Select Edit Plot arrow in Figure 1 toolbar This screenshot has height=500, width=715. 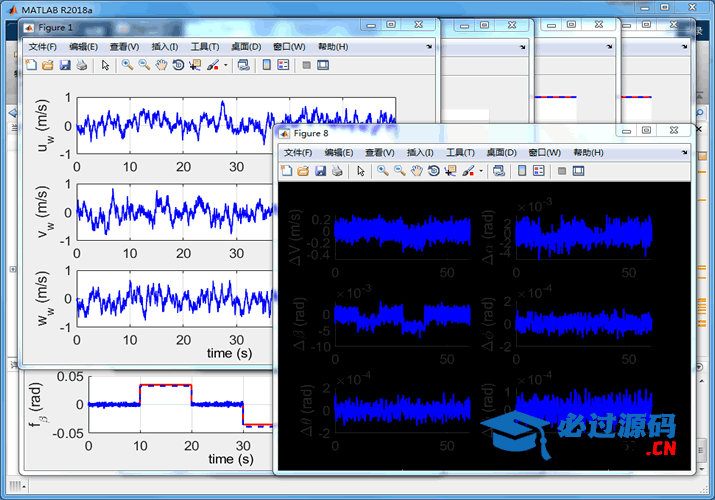(105, 65)
